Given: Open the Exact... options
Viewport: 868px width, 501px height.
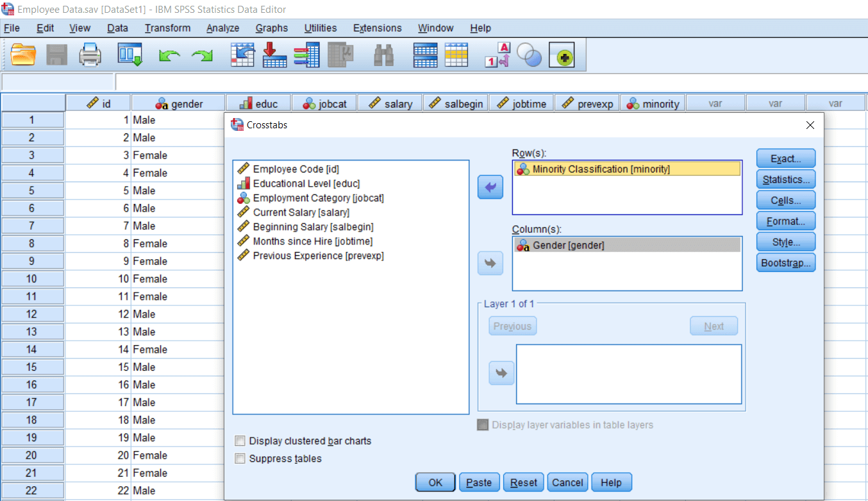Looking at the screenshot, I should 786,158.
